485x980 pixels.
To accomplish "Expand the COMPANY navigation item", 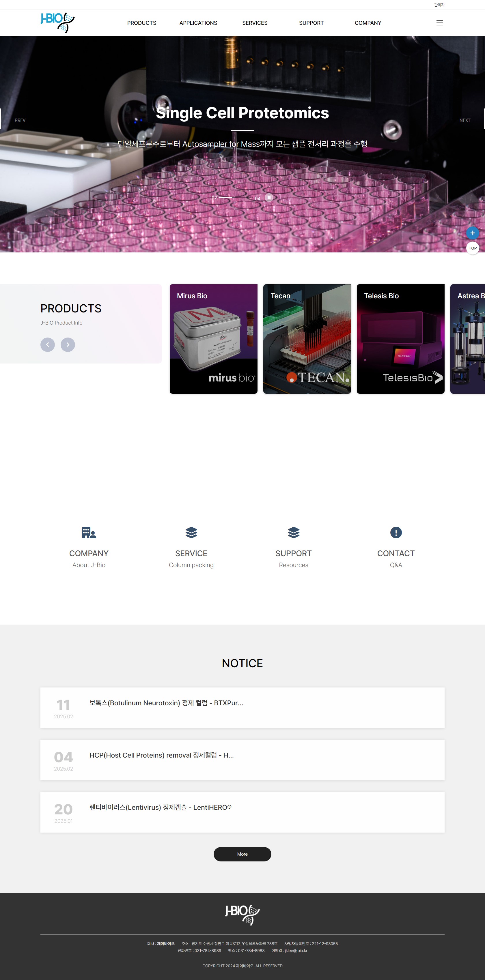I will 368,23.
